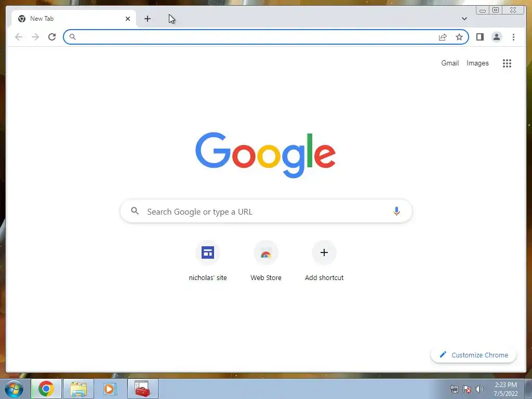The image size is (532, 399).
Task: Click the search icon in address bar
Action: (x=72, y=37)
